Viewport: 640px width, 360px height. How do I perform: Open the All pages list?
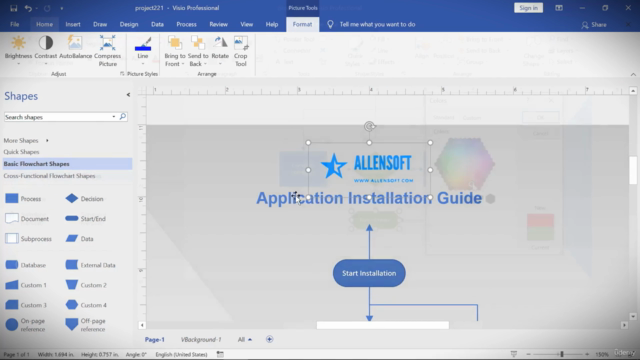(x=244, y=339)
